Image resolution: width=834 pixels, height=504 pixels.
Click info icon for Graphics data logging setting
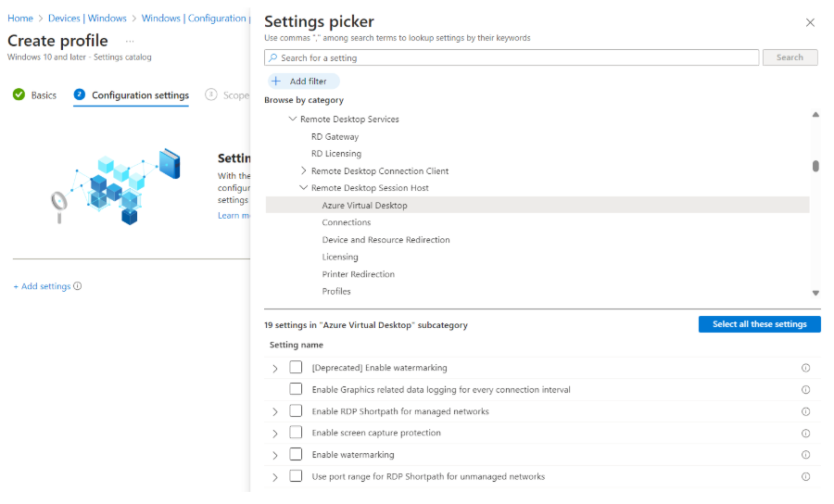coord(805,390)
